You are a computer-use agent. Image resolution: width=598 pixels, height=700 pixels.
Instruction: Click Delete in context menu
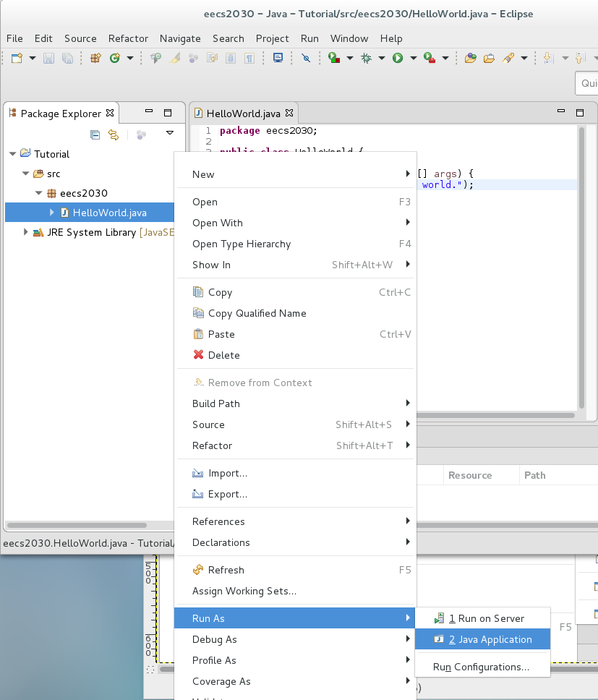coord(295,355)
